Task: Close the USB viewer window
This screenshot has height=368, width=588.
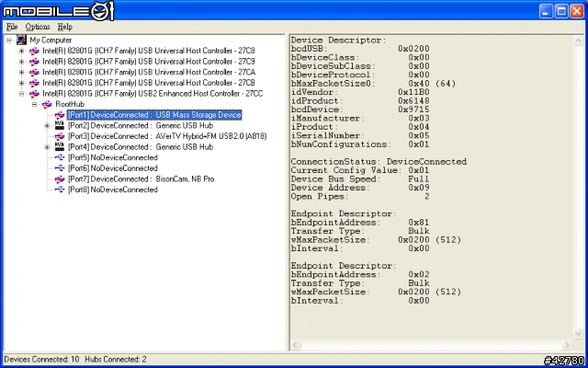Action: [577, 11]
